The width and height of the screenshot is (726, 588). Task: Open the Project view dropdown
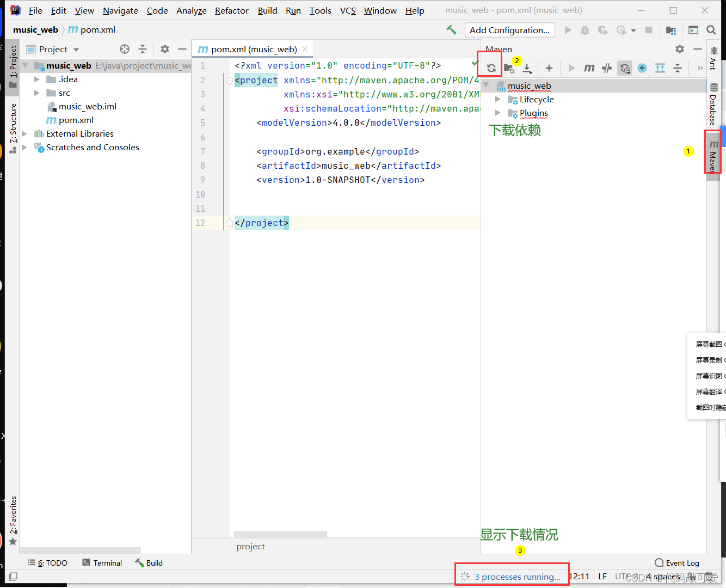[x=76, y=50]
